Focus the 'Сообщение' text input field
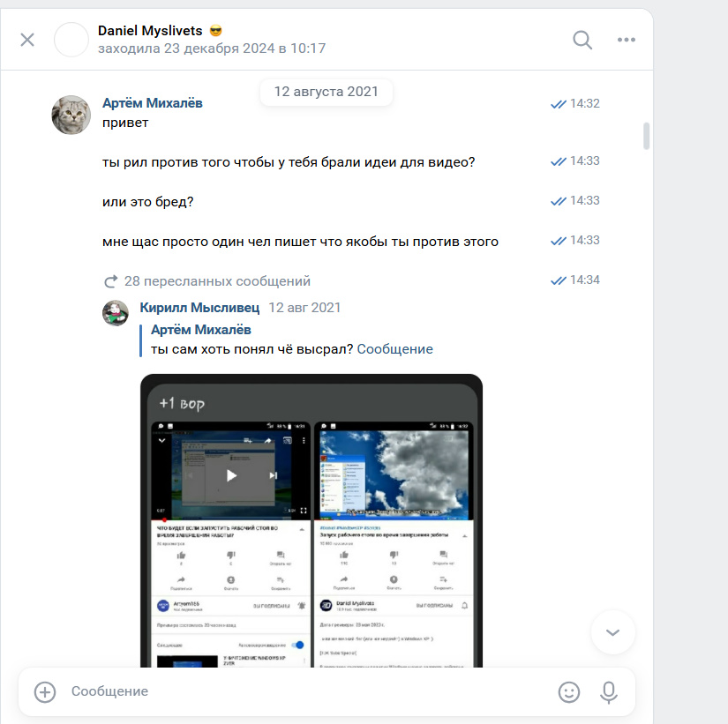728x724 pixels. coord(306,691)
